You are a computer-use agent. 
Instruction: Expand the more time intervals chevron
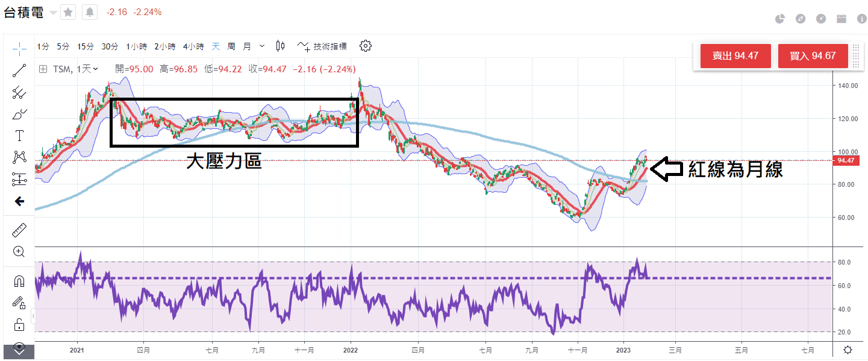262,46
